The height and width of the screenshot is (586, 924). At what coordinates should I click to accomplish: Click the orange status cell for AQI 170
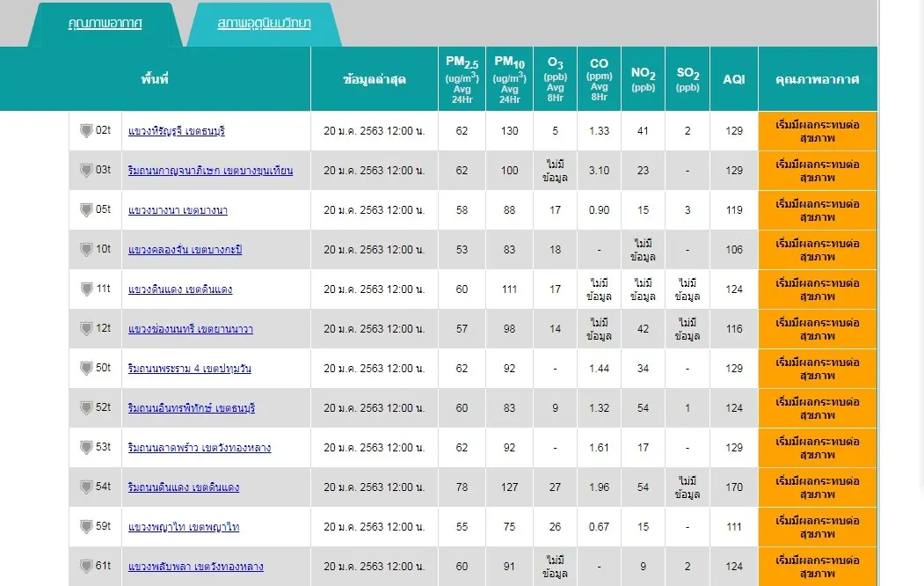(818, 487)
